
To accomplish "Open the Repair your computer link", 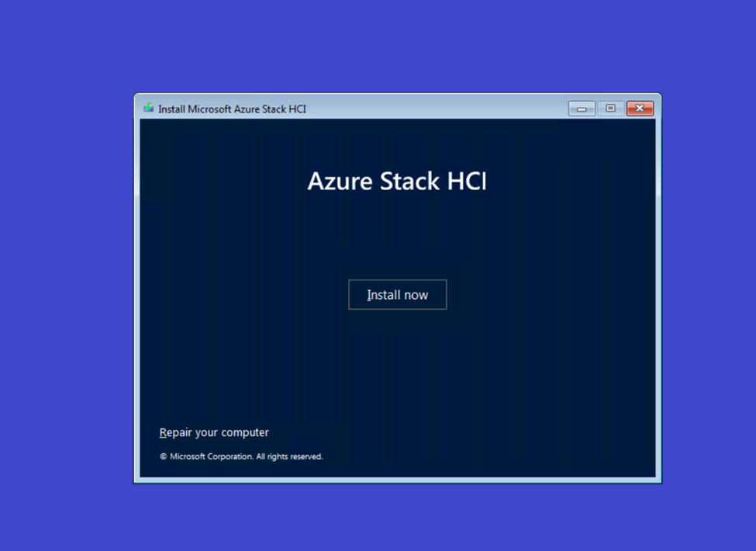I will pos(214,432).
